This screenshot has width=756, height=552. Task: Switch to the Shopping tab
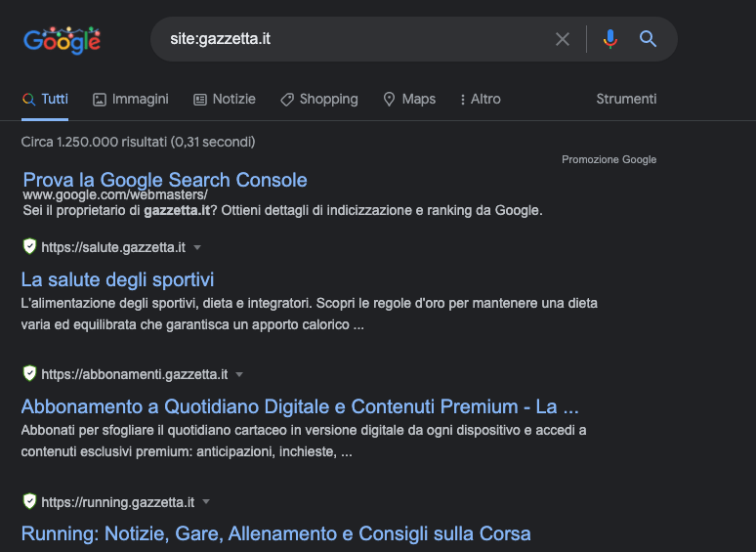pyautogui.click(x=318, y=100)
